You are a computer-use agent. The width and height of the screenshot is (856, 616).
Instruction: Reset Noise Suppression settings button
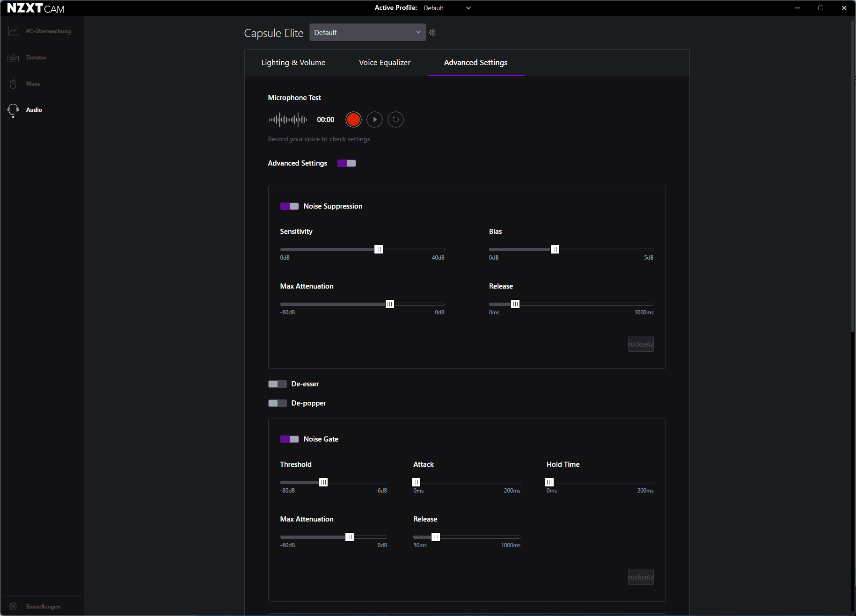pos(641,344)
